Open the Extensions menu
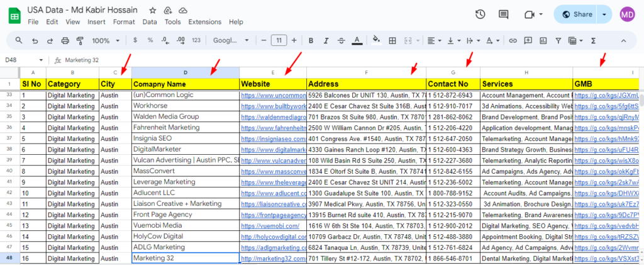The image size is (644, 265). coord(205,22)
